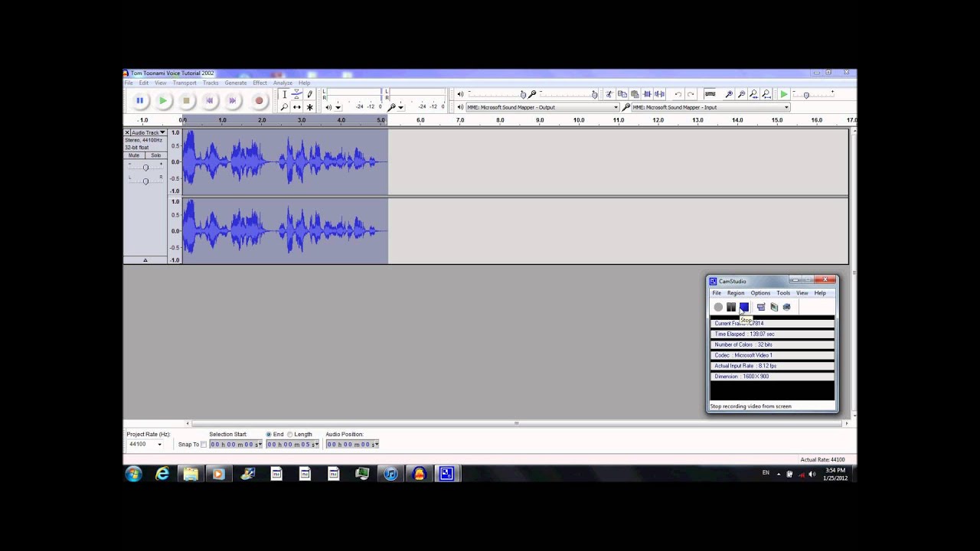Adjust the output volume slider
Screen dimensions: 980x551
click(522, 94)
